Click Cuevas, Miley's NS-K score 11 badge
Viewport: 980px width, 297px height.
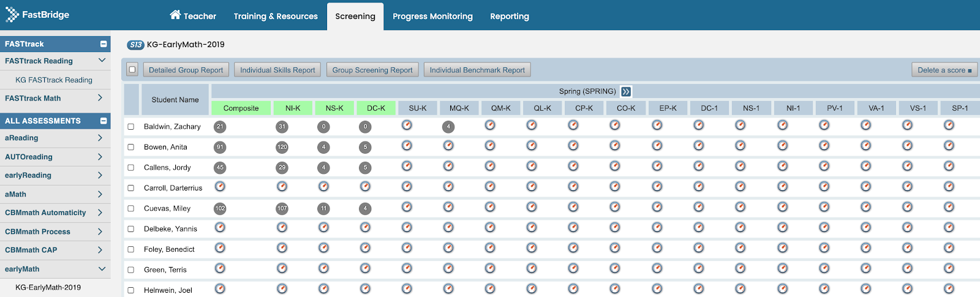click(323, 208)
